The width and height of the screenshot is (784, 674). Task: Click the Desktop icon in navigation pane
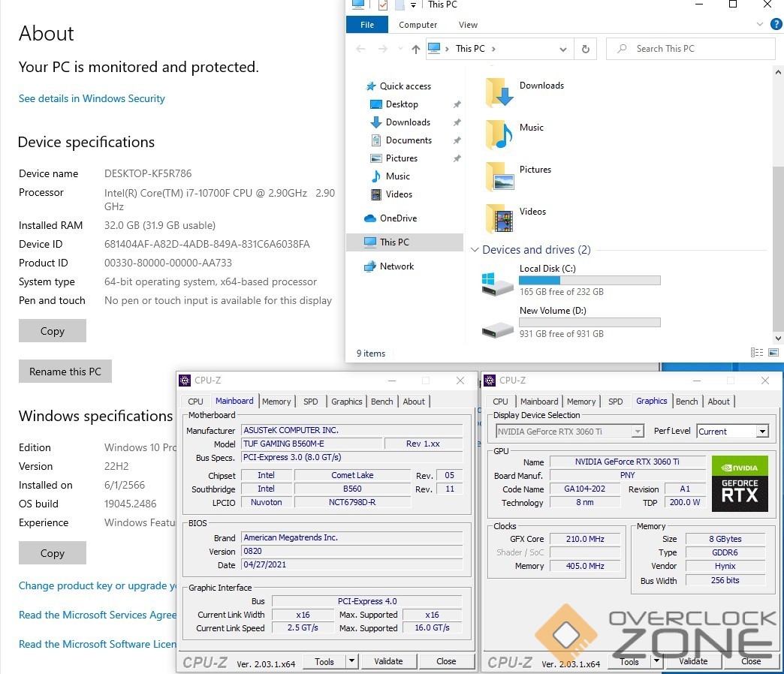[376, 104]
